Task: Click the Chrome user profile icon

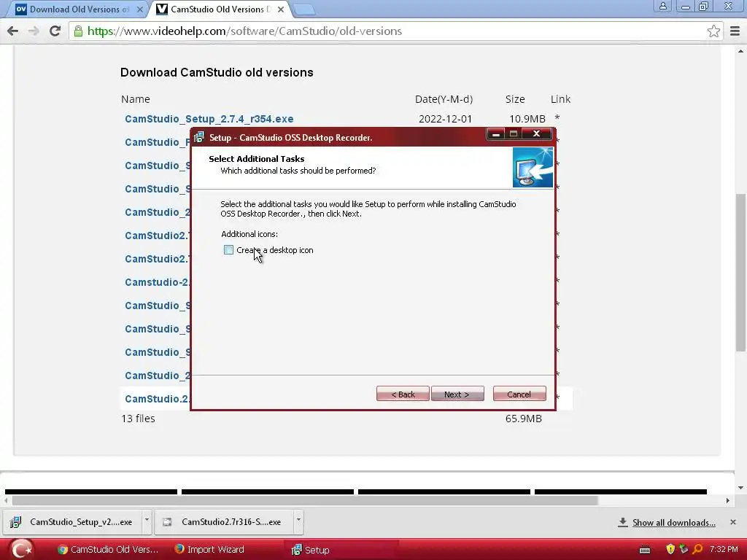Action: pos(662,6)
